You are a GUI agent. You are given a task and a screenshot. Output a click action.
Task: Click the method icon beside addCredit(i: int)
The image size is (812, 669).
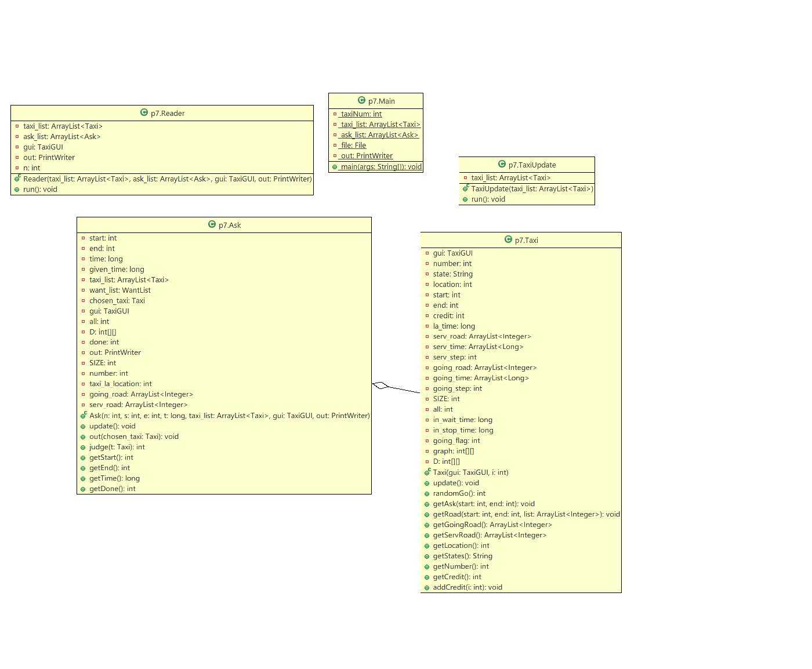427,588
